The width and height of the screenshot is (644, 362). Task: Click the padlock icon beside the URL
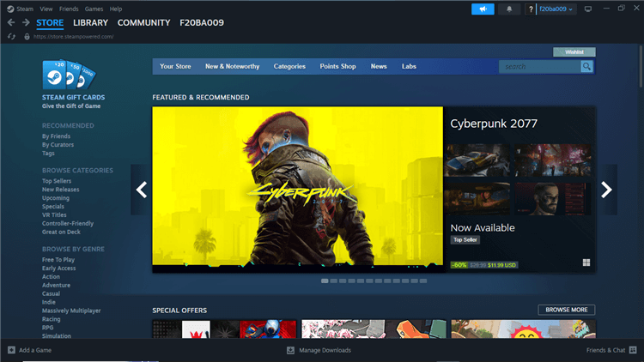[27, 37]
